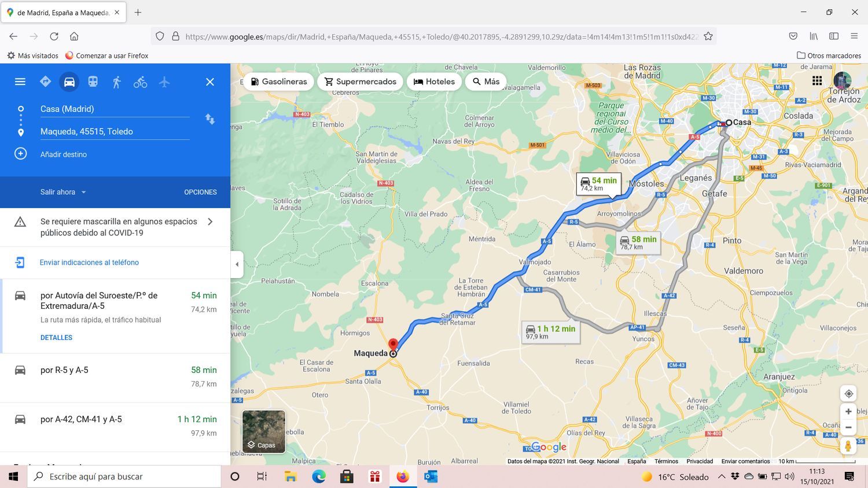
Task: Toggle the Capas satellite layer thumbnail
Action: (x=264, y=431)
